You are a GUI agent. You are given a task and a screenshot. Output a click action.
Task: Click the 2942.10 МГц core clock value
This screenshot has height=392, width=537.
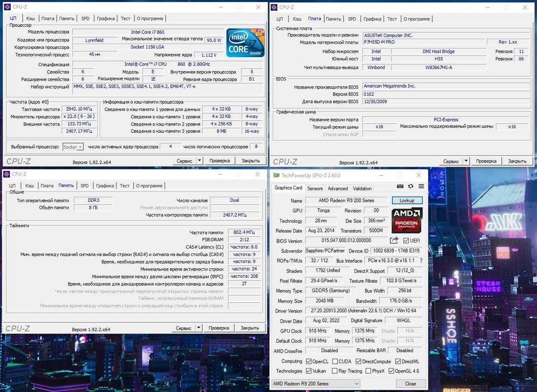coord(79,109)
